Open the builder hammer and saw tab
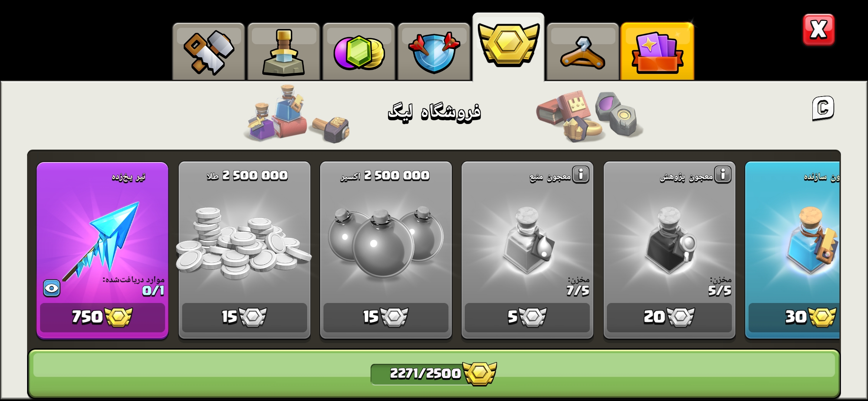Screen dimensions: 868x401 pos(208,52)
